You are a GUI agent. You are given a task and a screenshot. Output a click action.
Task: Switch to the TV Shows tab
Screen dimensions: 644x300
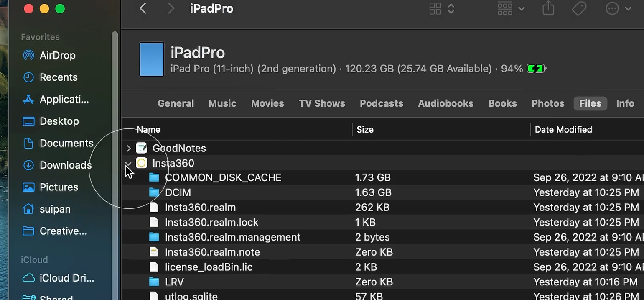(x=322, y=103)
